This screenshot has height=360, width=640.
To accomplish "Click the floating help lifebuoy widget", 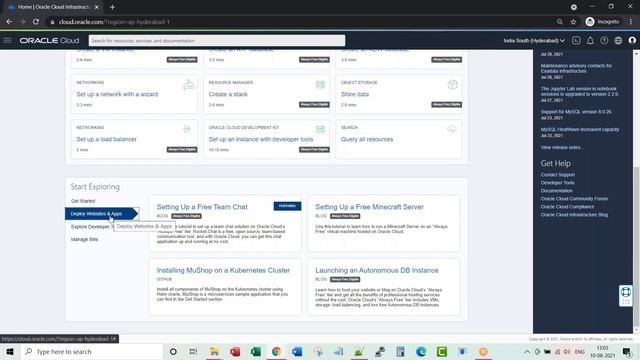I will pos(626,295).
